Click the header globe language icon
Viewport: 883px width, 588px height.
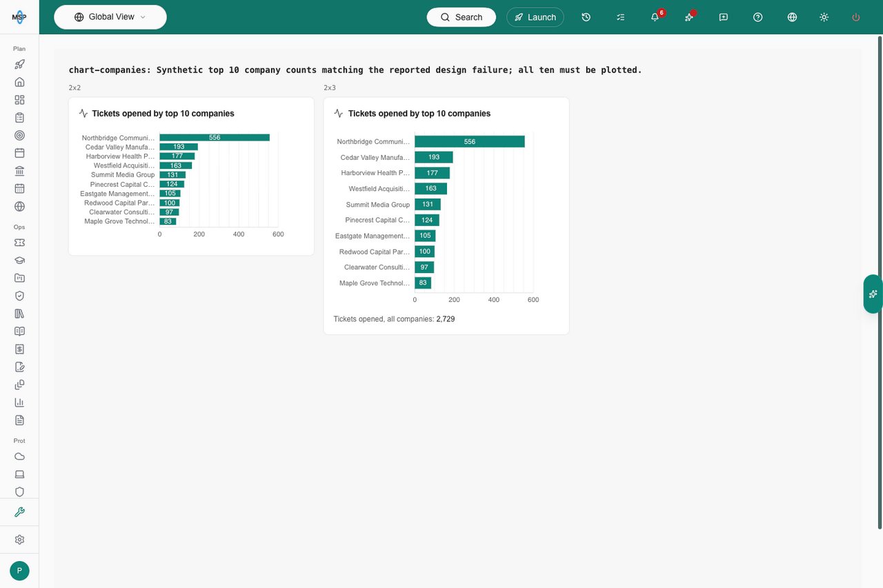point(792,17)
